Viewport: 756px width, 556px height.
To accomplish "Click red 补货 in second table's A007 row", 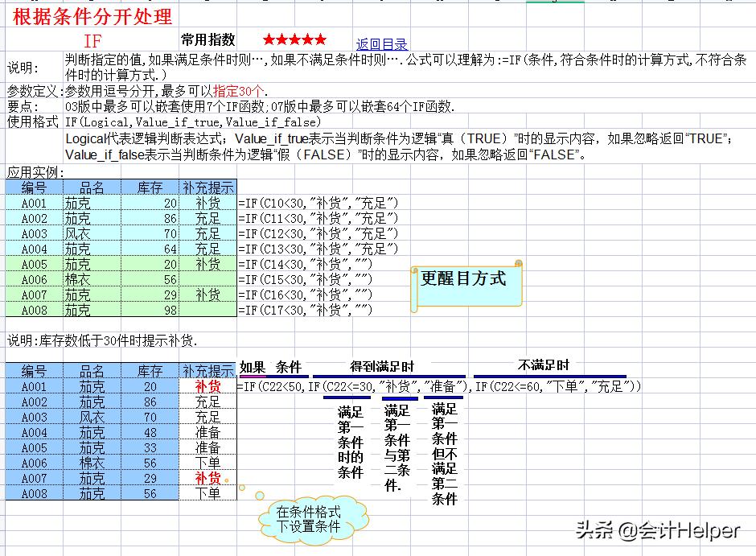I will (207, 478).
